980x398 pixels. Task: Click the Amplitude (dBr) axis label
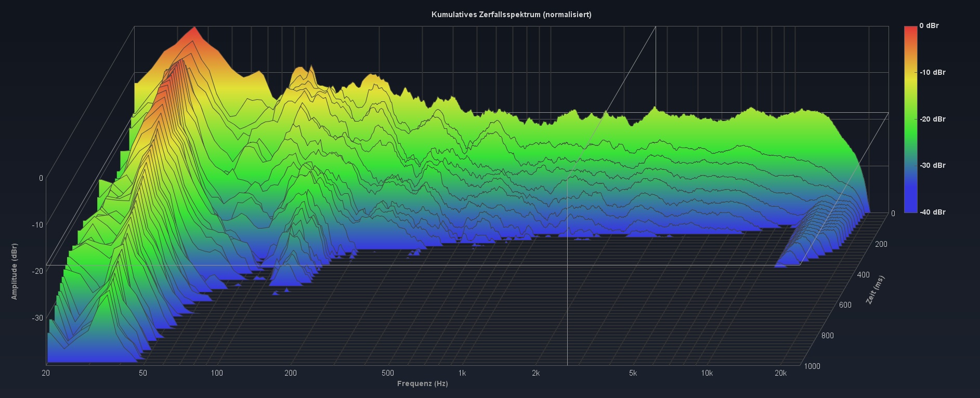(x=14, y=271)
